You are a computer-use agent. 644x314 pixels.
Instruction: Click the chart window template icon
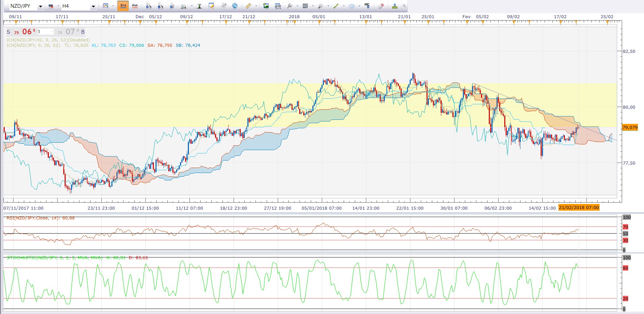278,6
